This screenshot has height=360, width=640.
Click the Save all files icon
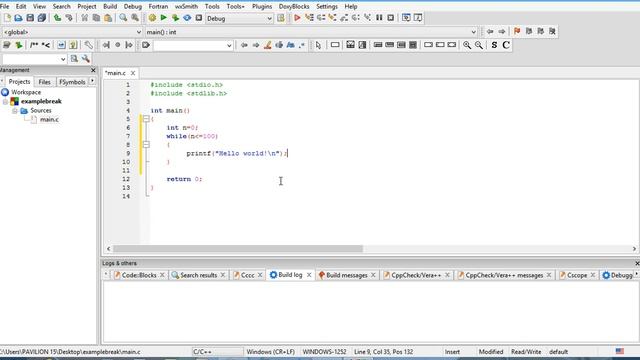click(42, 18)
